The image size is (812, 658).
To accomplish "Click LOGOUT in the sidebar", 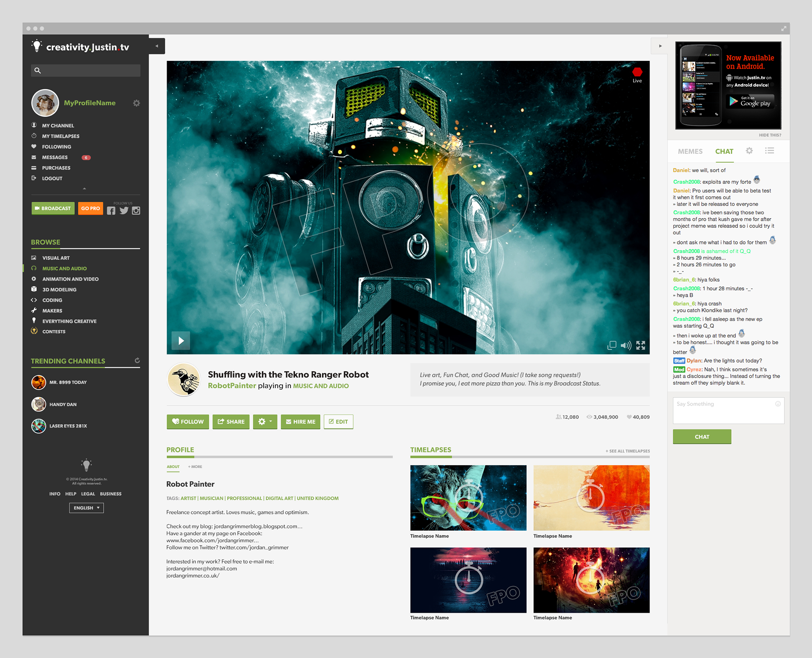I will coord(52,178).
